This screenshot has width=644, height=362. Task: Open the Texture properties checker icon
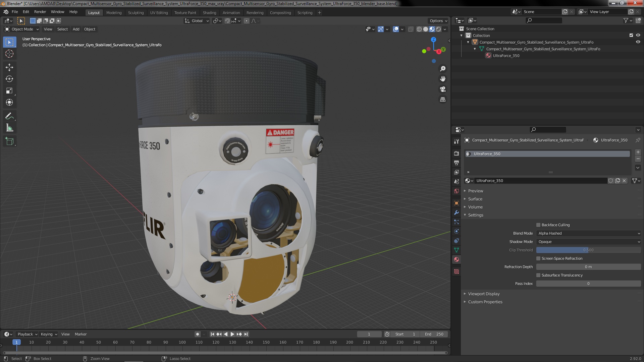(x=457, y=271)
